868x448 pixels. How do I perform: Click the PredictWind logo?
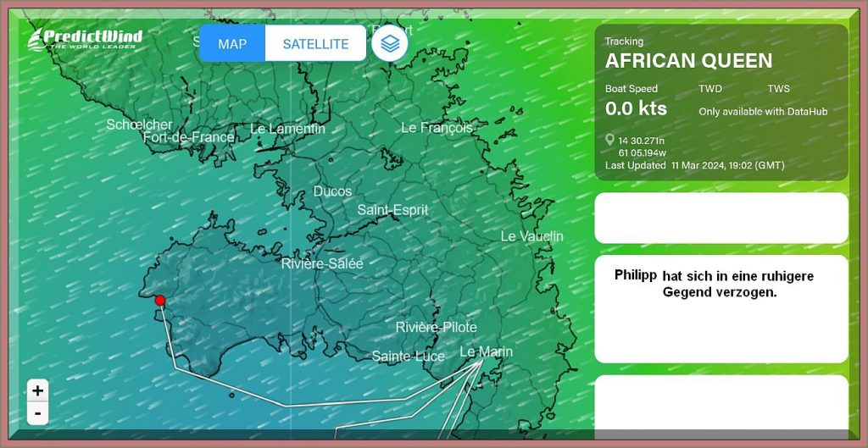[x=84, y=40]
